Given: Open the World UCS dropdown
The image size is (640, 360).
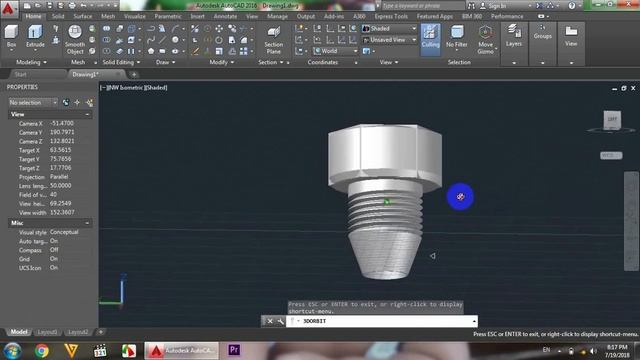Looking at the screenshot, I should (x=336, y=51).
